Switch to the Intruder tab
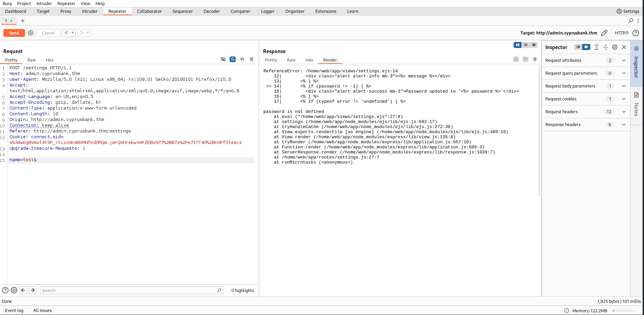This screenshot has width=644, height=315. 90,11
